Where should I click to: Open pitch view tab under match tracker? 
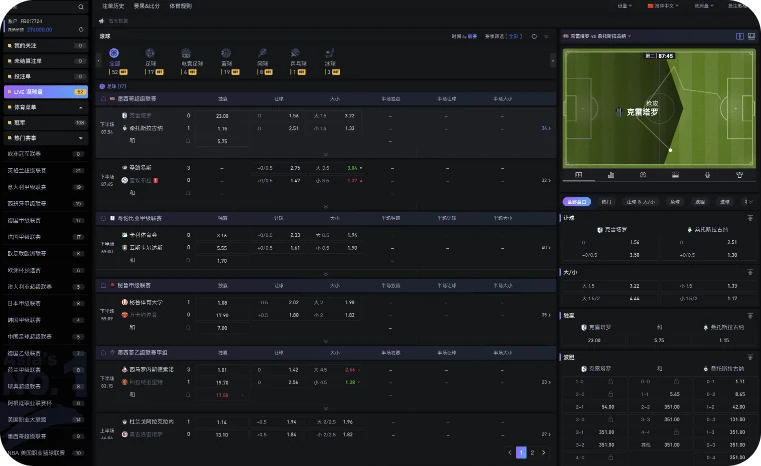point(579,175)
